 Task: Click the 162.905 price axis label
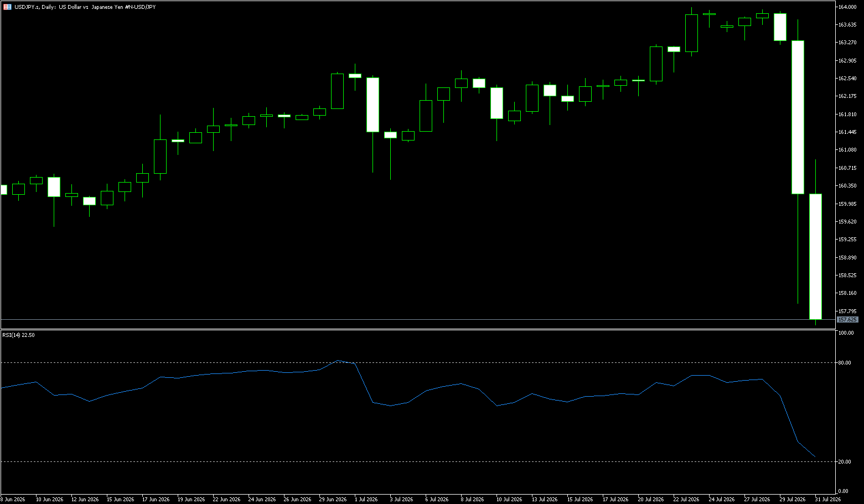(848, 60)
